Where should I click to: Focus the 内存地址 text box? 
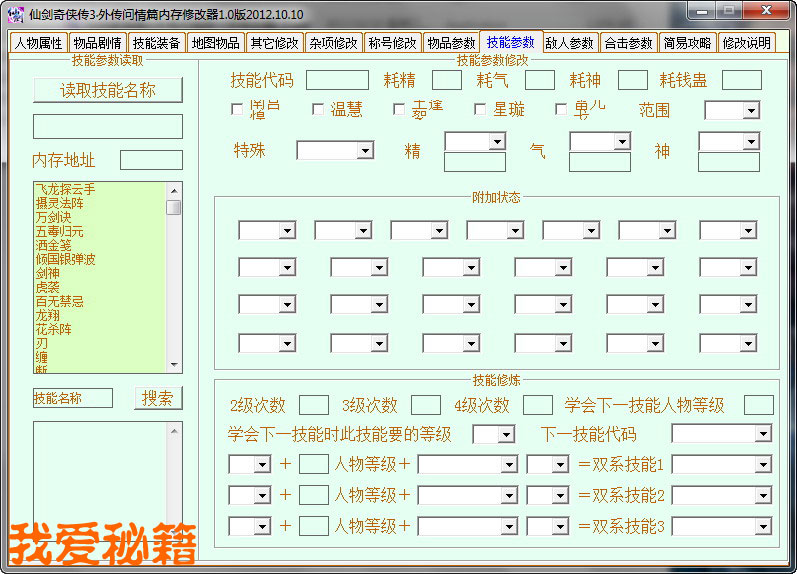tap(151, 160)
